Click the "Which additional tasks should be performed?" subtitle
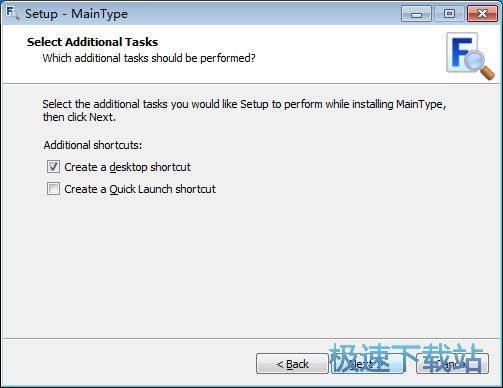This screenshot has width=503, height=388. [x=149, y=58]
